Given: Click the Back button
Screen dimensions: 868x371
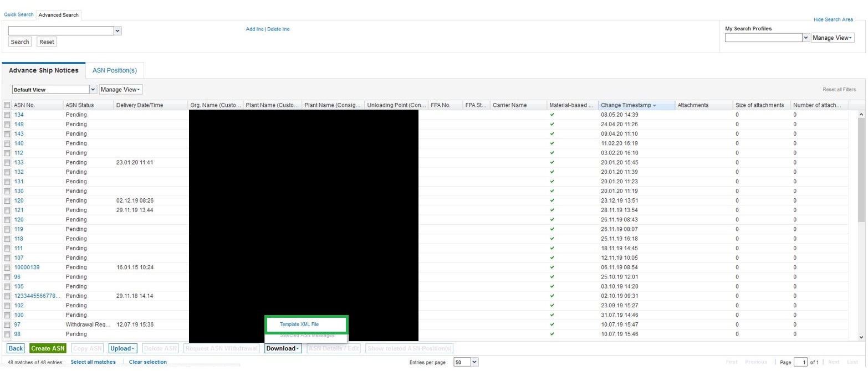Looking at the screenshot, I should [16, 348].
